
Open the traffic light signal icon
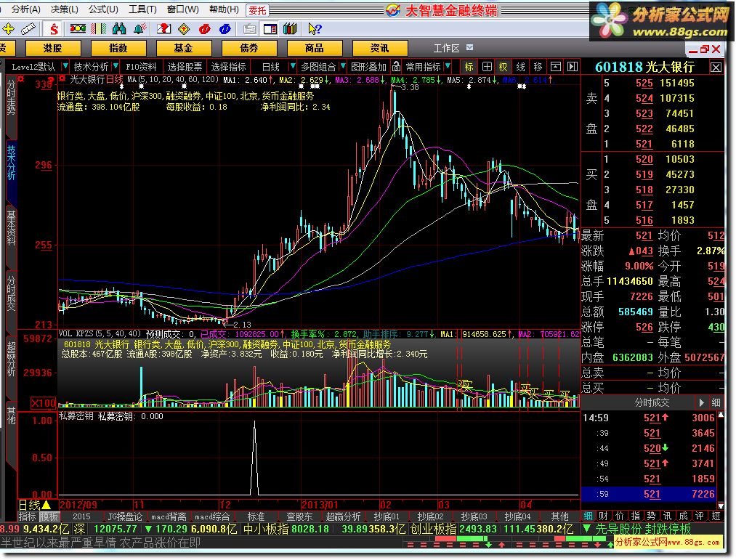[78, 29]
